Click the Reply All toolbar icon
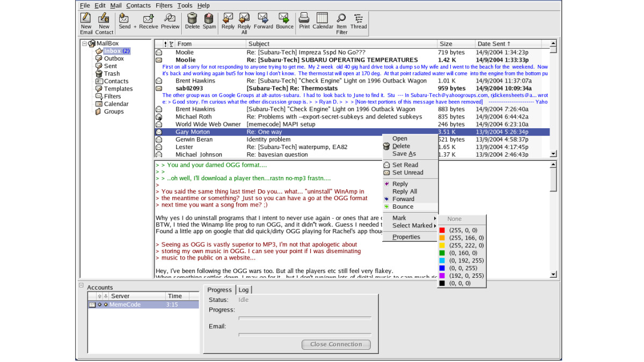Image resolution: width=644 pixels, height=362 pixels. click(x=244, y=23)
